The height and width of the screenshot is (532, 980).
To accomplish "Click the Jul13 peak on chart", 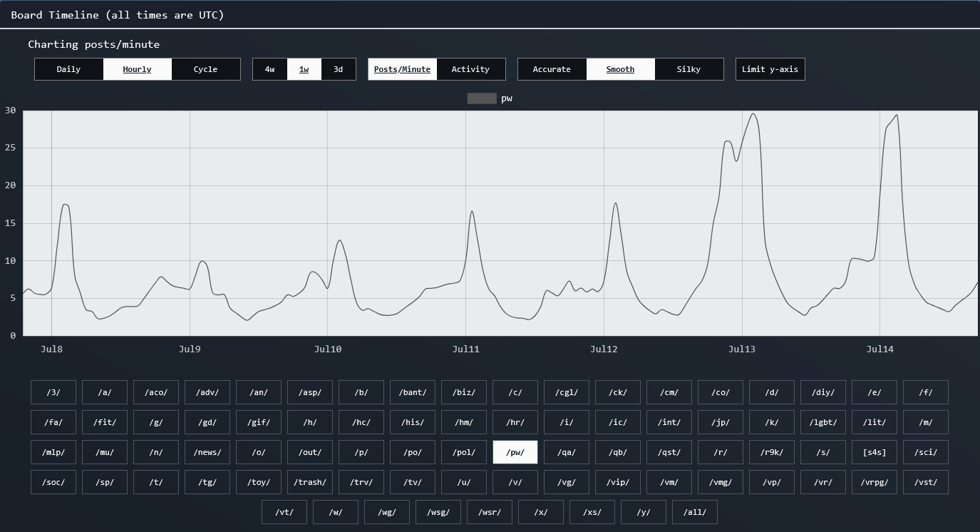I will point(753,114).
